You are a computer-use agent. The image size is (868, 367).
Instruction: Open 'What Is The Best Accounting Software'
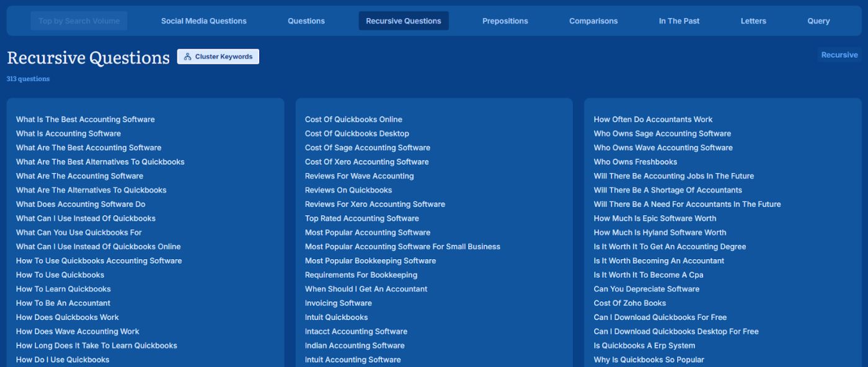coord(85,120)
